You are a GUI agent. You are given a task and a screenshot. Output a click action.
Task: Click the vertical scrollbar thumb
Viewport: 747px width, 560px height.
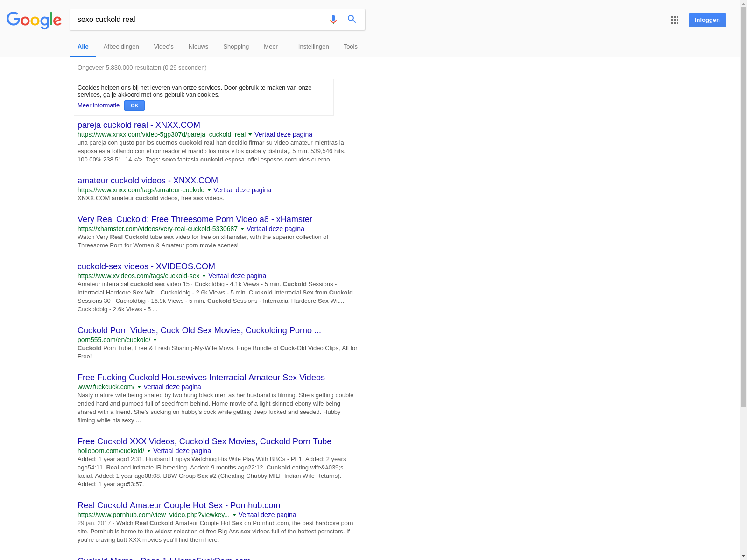(x=743, y=207)
